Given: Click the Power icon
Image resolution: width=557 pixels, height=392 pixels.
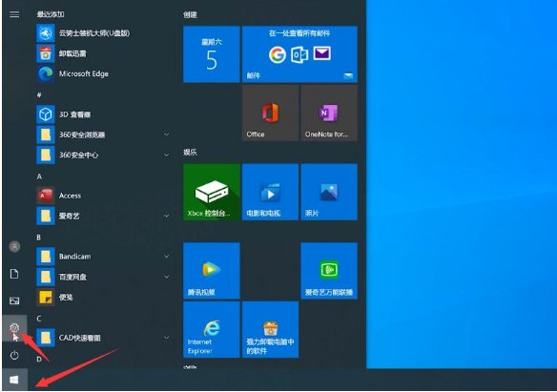Looking at the screenshot, I should pyautogui.click(x=14, y=355).
